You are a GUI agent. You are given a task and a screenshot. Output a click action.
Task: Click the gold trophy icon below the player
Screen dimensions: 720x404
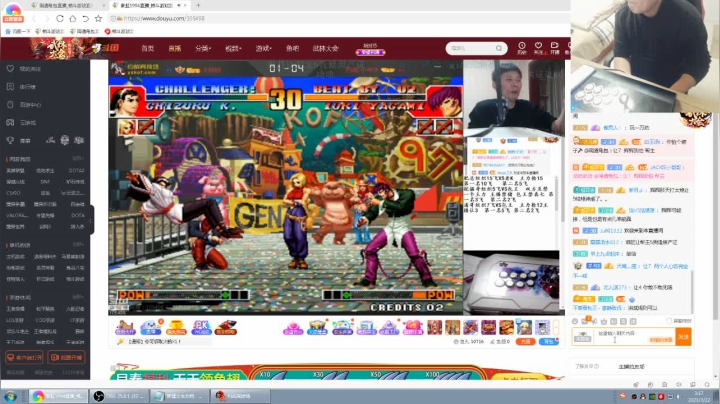(x=175, y=327)
